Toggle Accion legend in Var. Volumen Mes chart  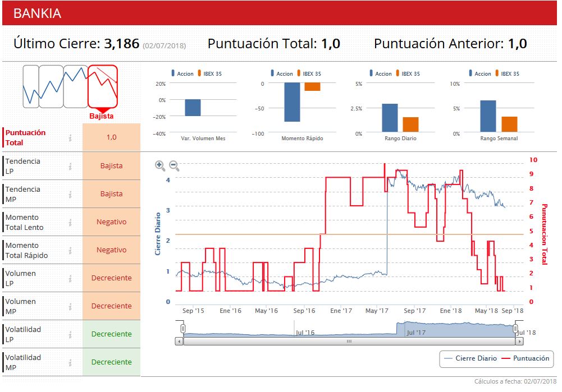coord(182,73)
